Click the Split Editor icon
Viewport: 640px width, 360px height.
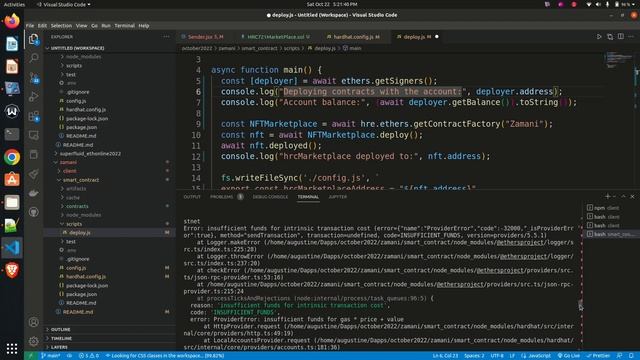pos(621,37)
